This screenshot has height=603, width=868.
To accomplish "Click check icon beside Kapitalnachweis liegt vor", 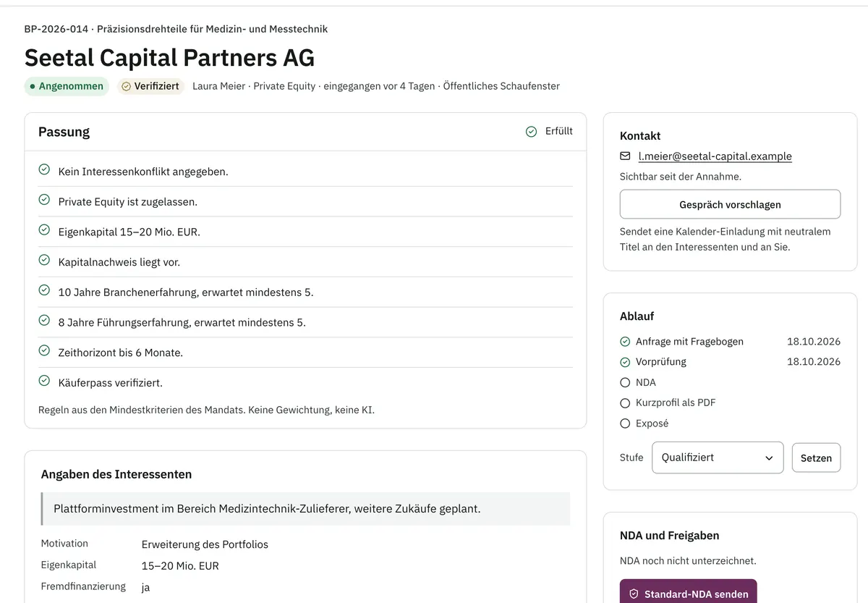I will click(44, 260).
